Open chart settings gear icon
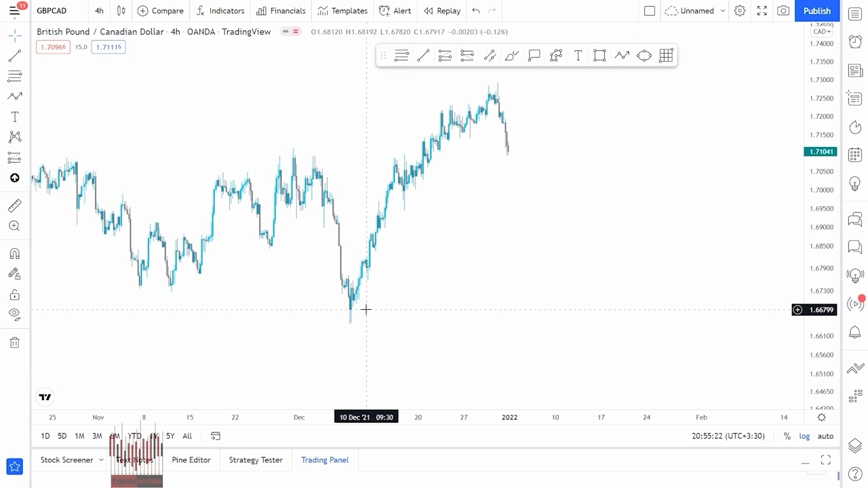The width and height of the screenshot is (868, 488). [740, 11]
